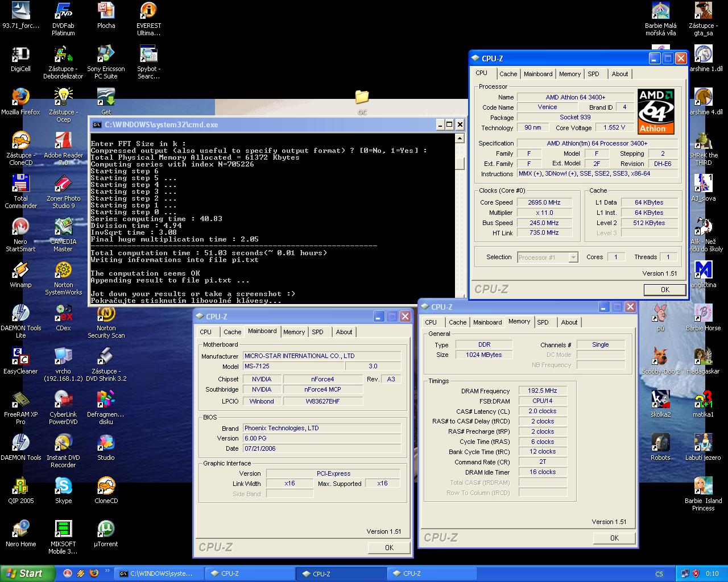Open Barbie Horse desktop icon
728x582 pixels.
click(x=703, y=318)
